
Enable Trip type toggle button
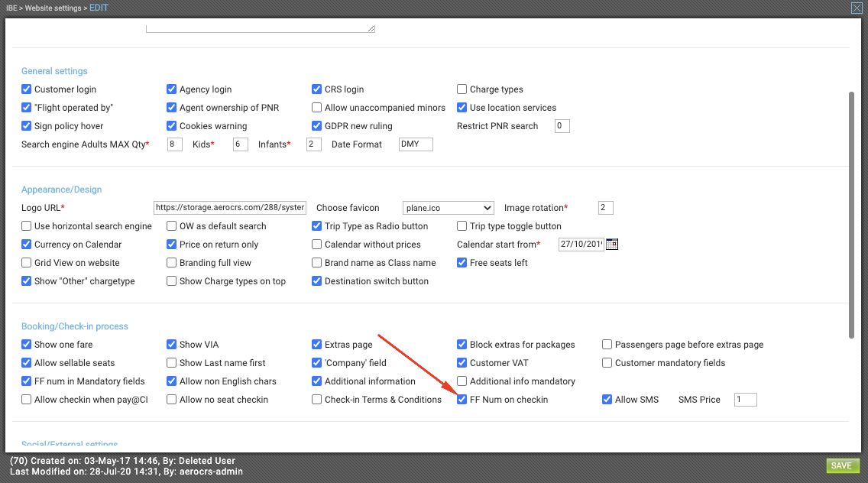click(462, 226)
